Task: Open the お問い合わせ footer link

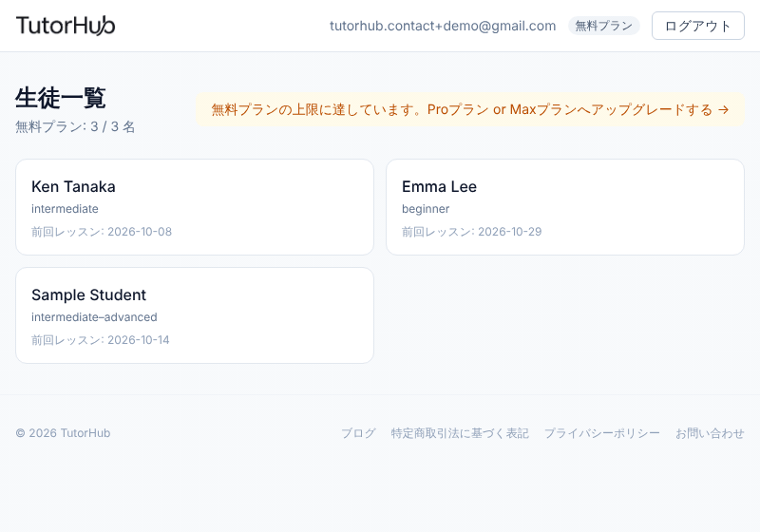Action: (710, 433)
